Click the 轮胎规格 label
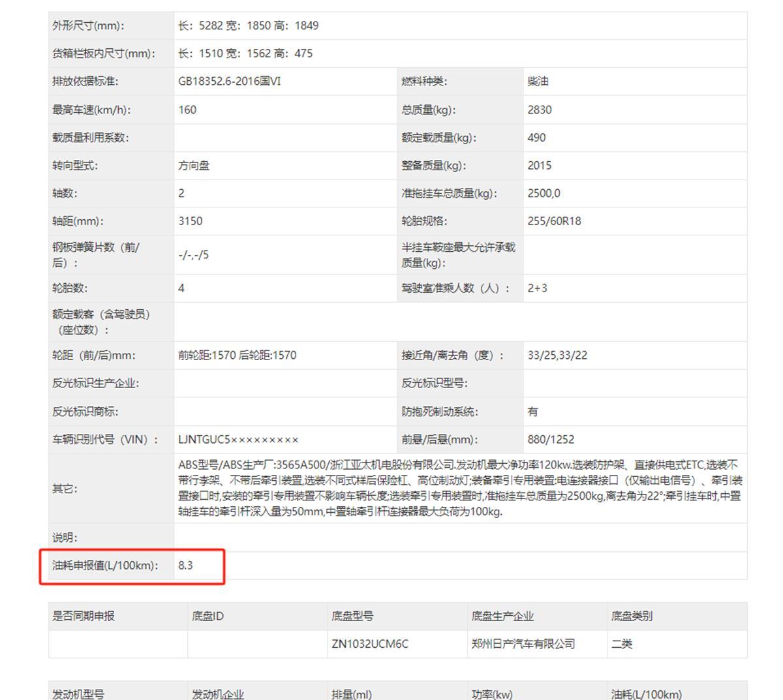The width and height of the screenshot is (783, 700). coord(424,221)
